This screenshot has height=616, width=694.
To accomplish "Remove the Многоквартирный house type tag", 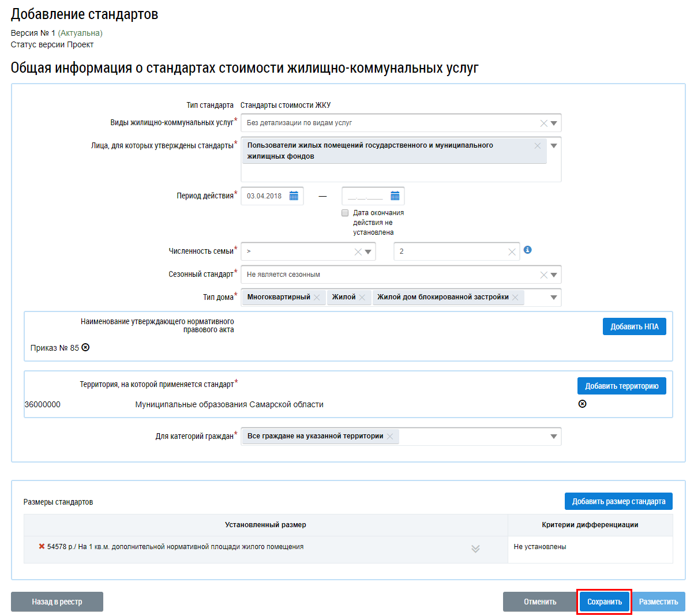I will (x=317, y=298).
